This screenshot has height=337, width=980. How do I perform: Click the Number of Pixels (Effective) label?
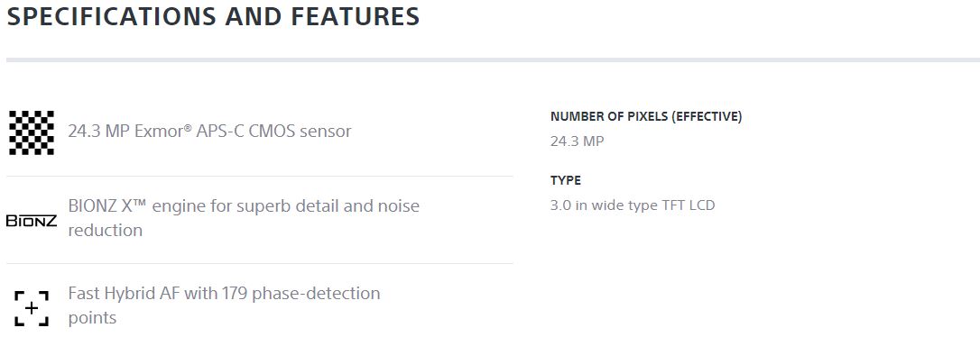[646, 117]
